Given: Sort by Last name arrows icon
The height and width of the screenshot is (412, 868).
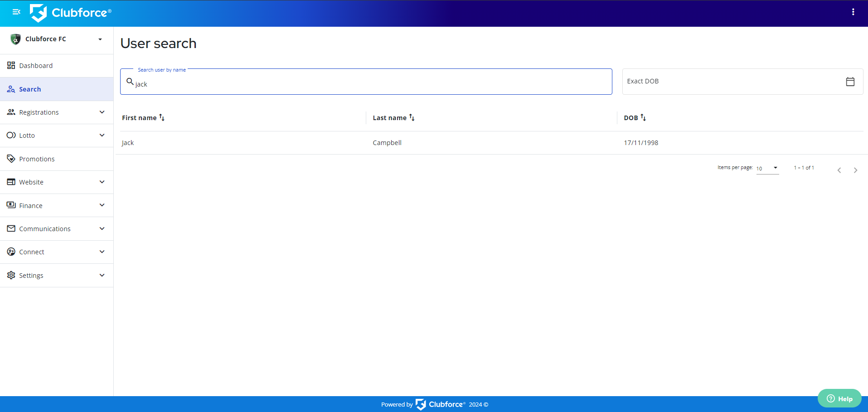Looking at the screenshot, I should [x=412, y=117].
